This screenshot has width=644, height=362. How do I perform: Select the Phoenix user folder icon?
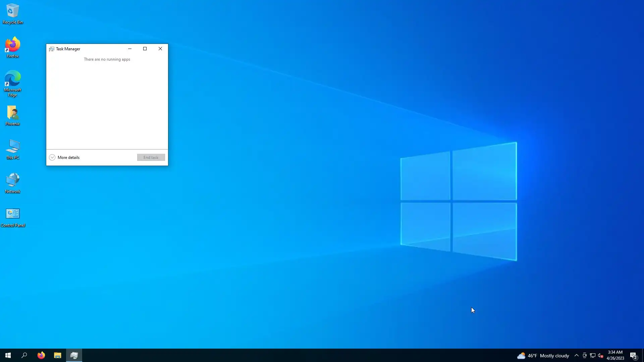coord(12,115)
